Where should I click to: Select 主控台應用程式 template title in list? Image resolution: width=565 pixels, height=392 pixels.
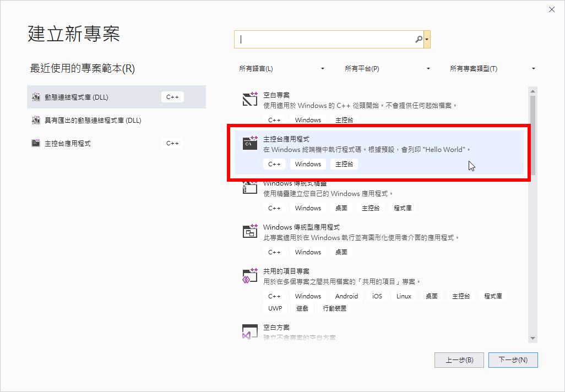286,139
